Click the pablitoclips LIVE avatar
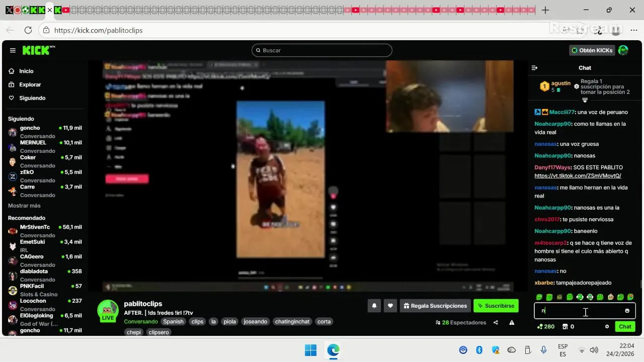Screen dimensions: 644x362 coord(108,311)
